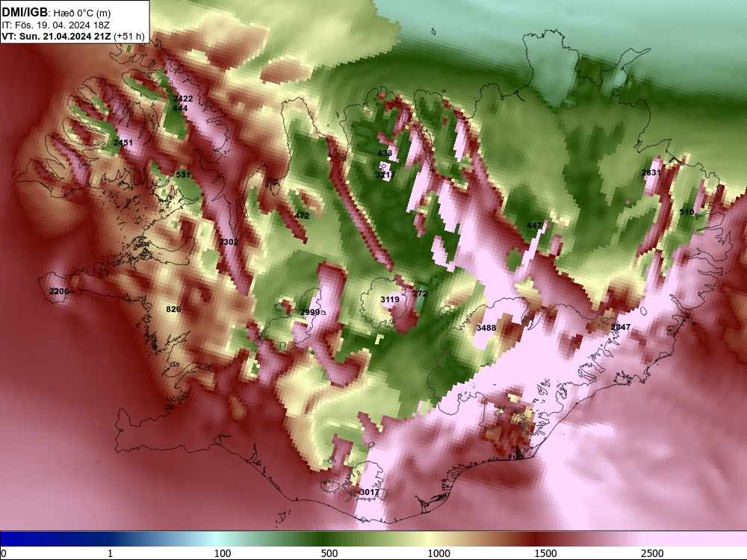Click the 'IT: Fös. 19. 04. 2024 18Z' line
This screenshot has width=747, height=560.
[x=56, y=25]
